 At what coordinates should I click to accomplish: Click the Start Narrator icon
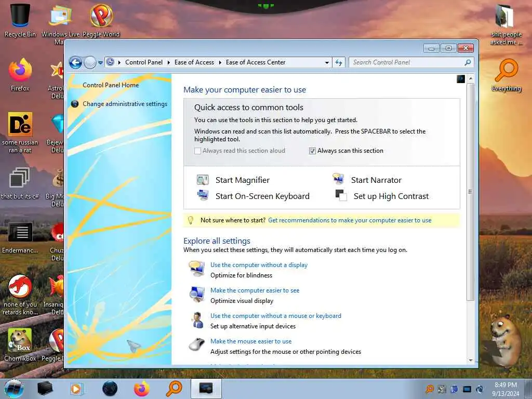coord(338,179)
